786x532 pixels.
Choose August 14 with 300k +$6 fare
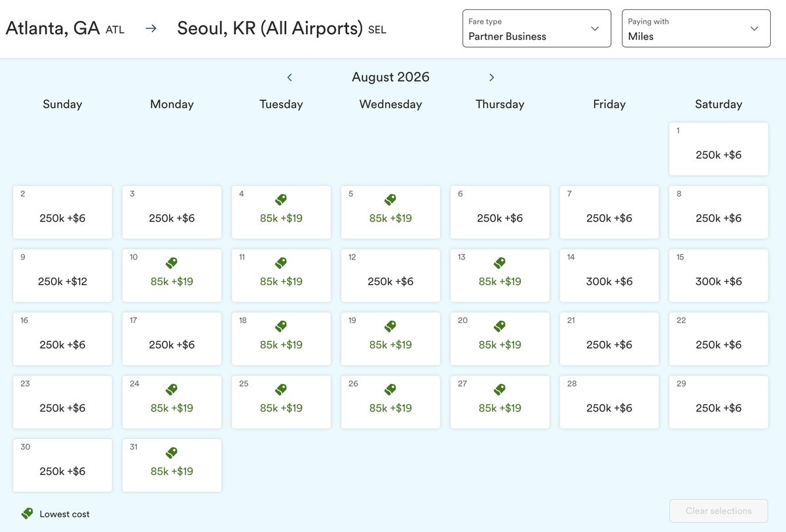pos(609,276)
